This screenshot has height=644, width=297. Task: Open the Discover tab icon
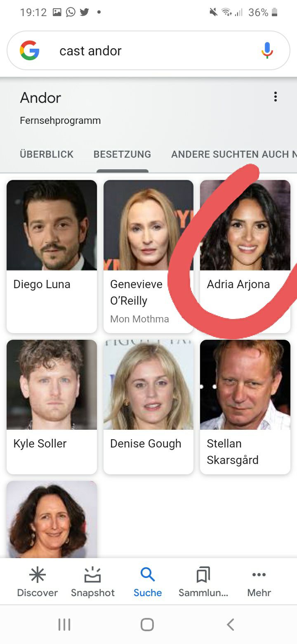(x=38, y=575)
